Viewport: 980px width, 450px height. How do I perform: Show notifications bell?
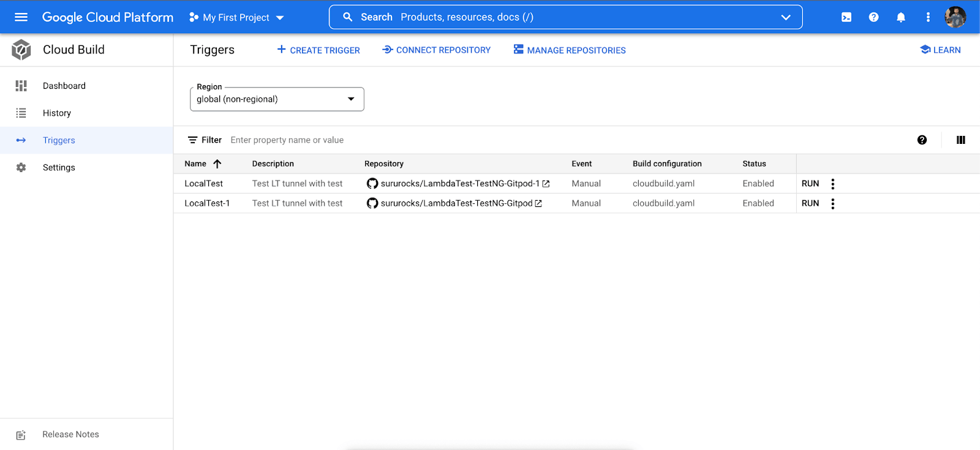pos(900,17)
